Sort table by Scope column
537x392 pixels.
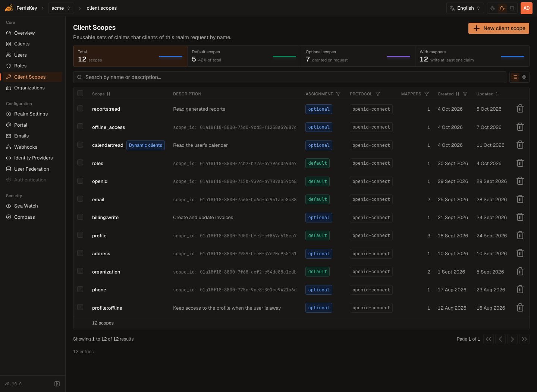pyautogui.click(x=101, y=94)
